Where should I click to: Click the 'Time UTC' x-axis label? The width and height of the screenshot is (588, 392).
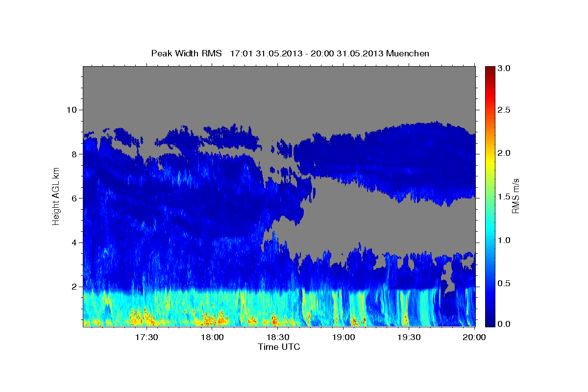[x=279, y=347]
